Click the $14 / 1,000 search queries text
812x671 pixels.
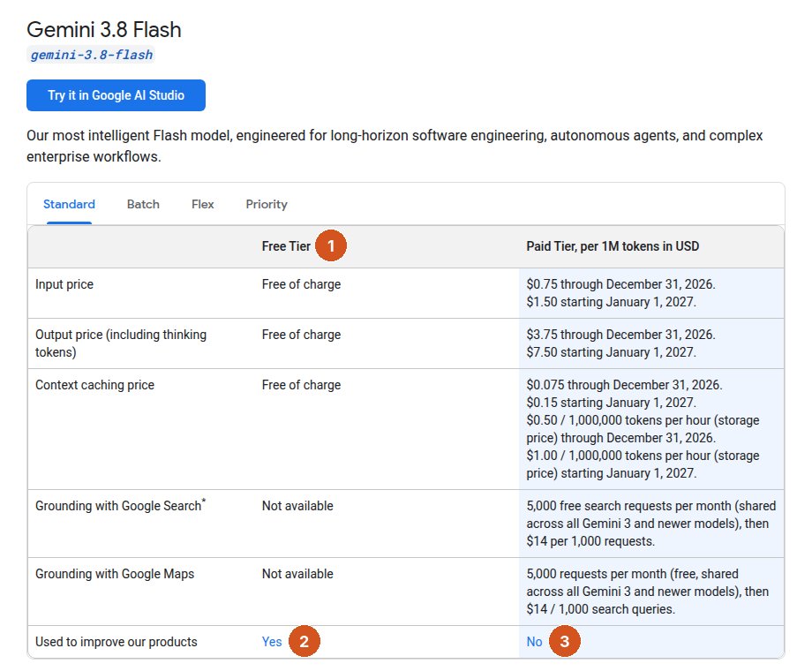click(x=600, y=609)
